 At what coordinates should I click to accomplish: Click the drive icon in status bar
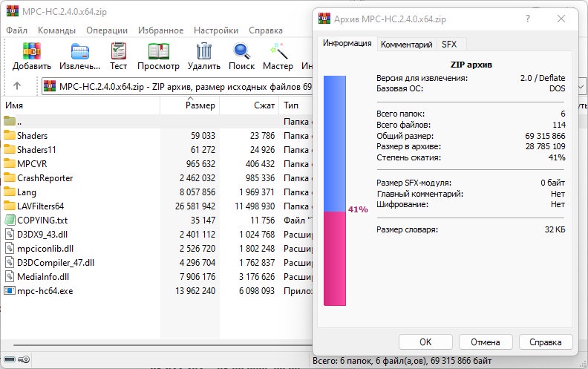point(10,359)
